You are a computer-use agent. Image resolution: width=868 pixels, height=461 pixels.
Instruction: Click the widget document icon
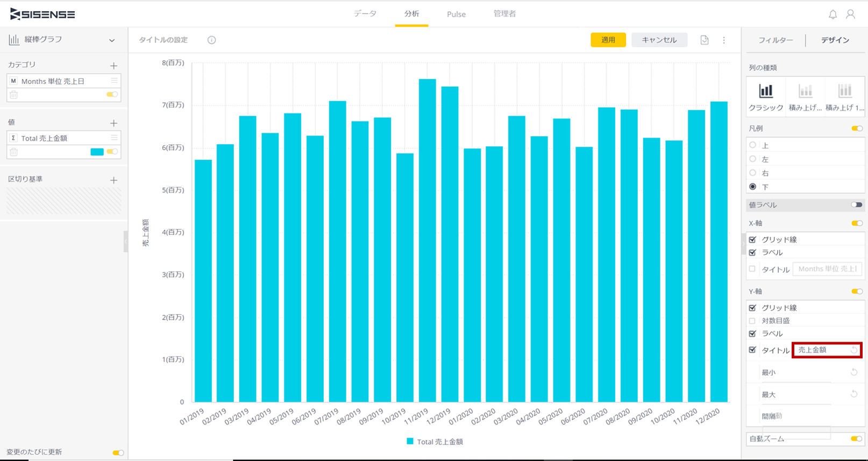click(x=705, y=40)
